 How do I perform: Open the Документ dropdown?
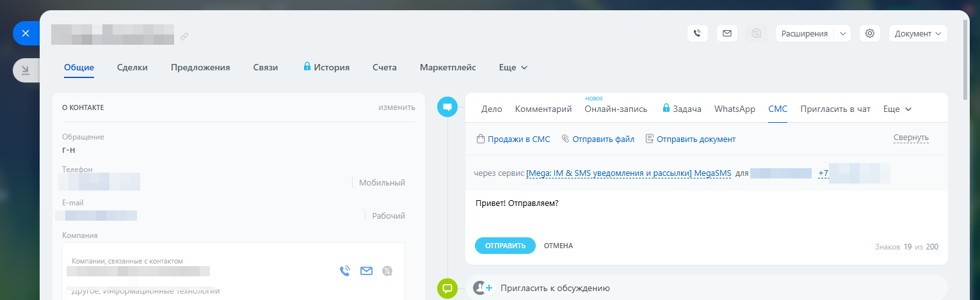[918, 33]
